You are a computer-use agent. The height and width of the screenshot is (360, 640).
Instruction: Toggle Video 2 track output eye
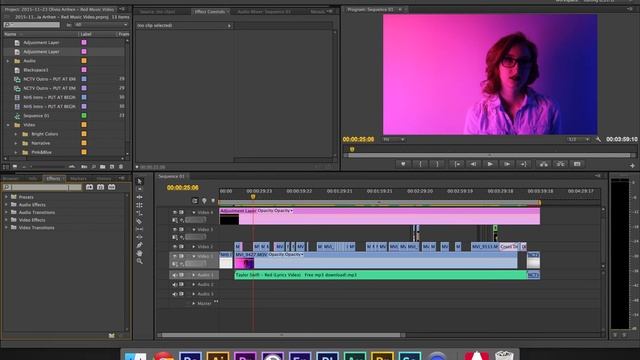pyautogui.click(x=175, y=247)
